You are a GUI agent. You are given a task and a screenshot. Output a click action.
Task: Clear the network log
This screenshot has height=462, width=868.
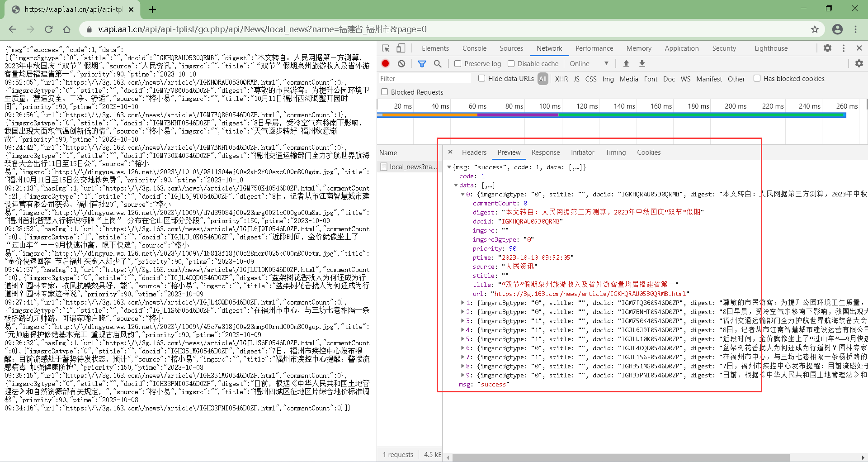(401, 64)
